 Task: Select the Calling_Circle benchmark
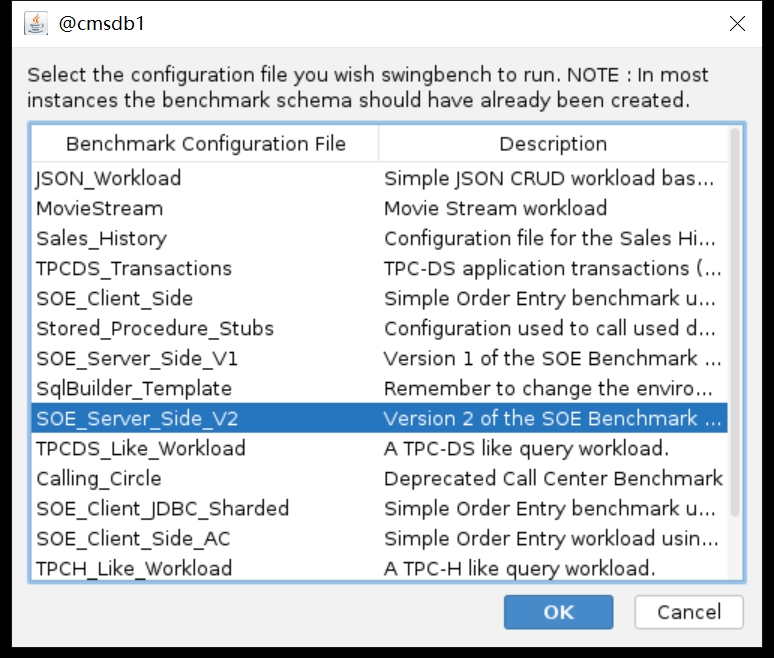click(x=98, y=479)
